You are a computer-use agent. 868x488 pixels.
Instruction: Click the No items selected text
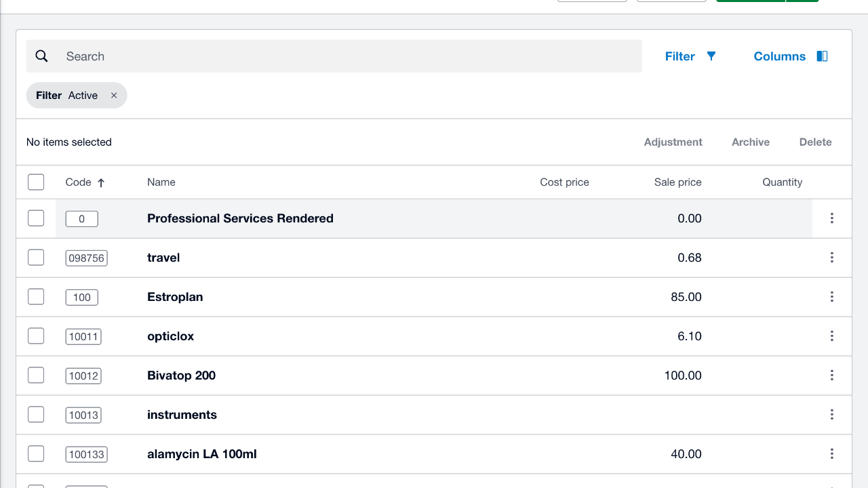tap(69, 142)
